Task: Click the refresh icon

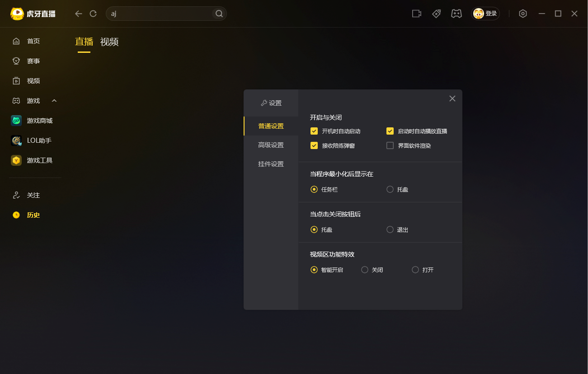Action: pos(93,14)
